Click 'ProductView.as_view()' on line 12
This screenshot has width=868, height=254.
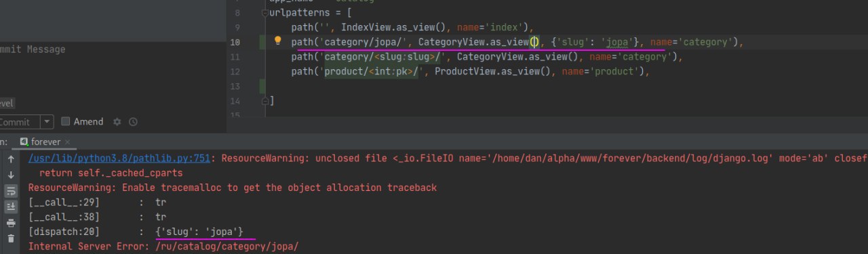[495, 71]
